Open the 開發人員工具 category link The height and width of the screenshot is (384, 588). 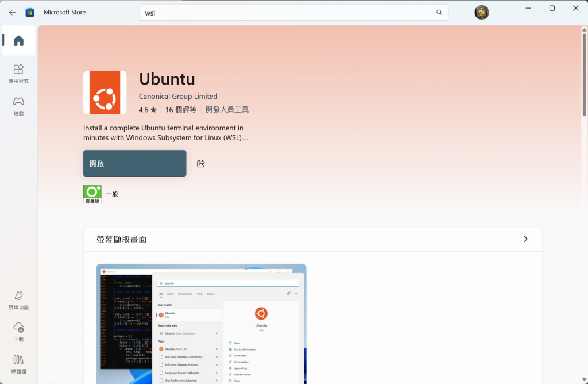tap(227, 110)
